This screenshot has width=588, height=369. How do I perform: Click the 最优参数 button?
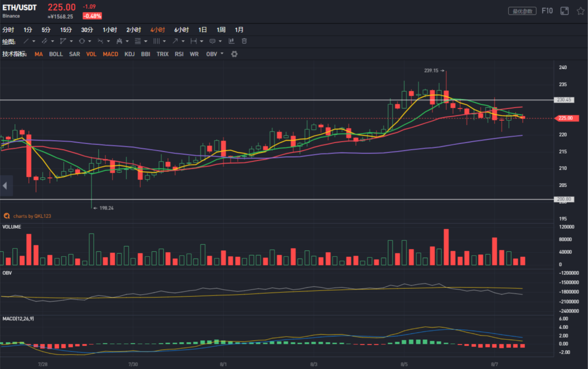523,11
